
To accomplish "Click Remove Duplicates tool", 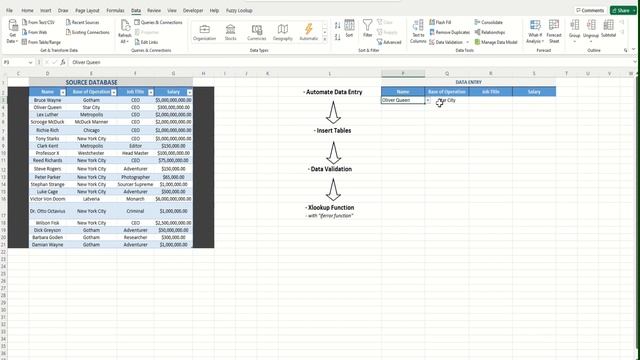I will [449, 32].
